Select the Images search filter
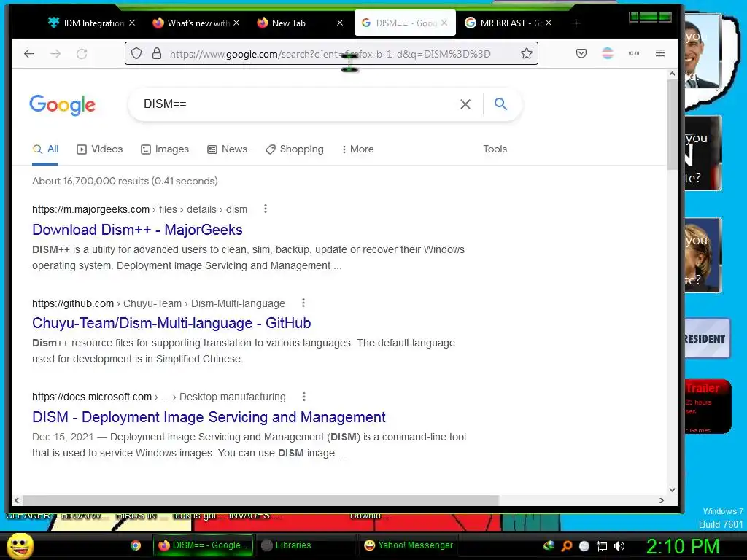The width and height of the screenshot is (747, 560). point(165,149)
